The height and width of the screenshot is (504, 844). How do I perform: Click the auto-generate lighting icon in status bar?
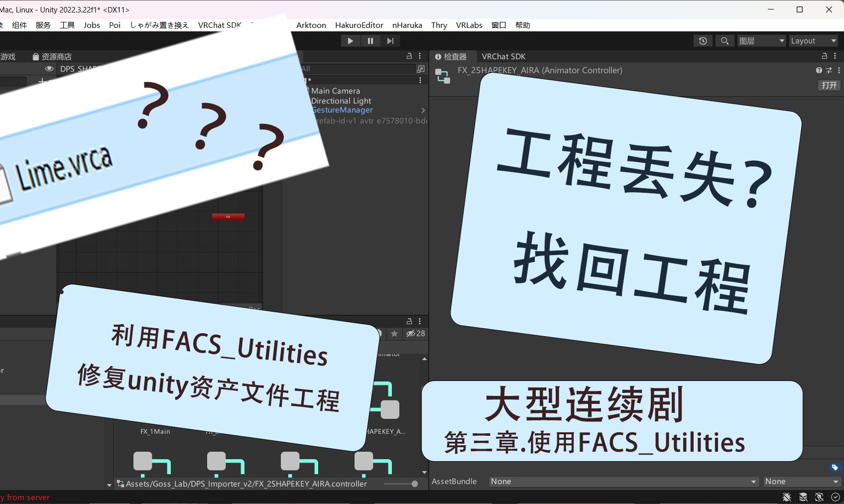pos(819,497)
